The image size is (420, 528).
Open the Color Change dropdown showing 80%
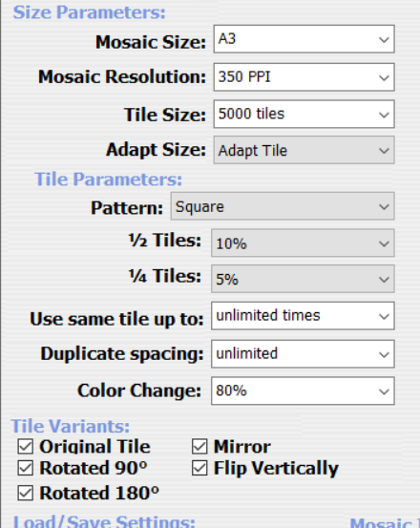point(303,391)
